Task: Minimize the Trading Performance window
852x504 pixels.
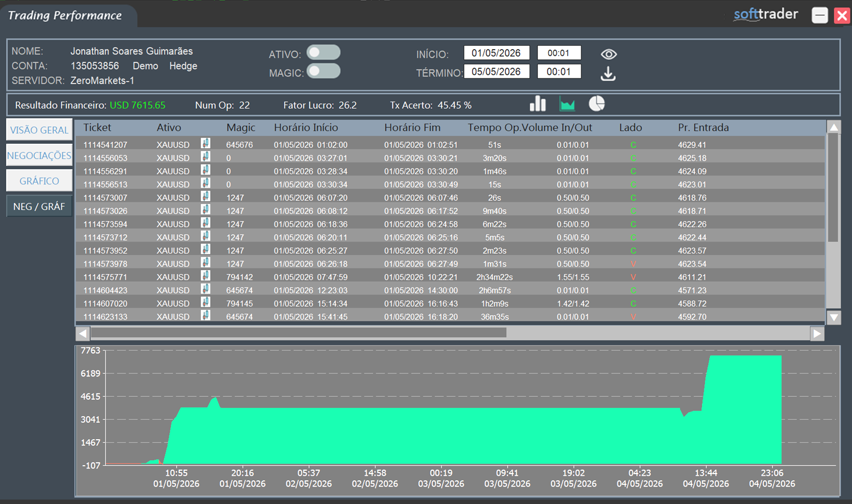Action: point(820,15)
